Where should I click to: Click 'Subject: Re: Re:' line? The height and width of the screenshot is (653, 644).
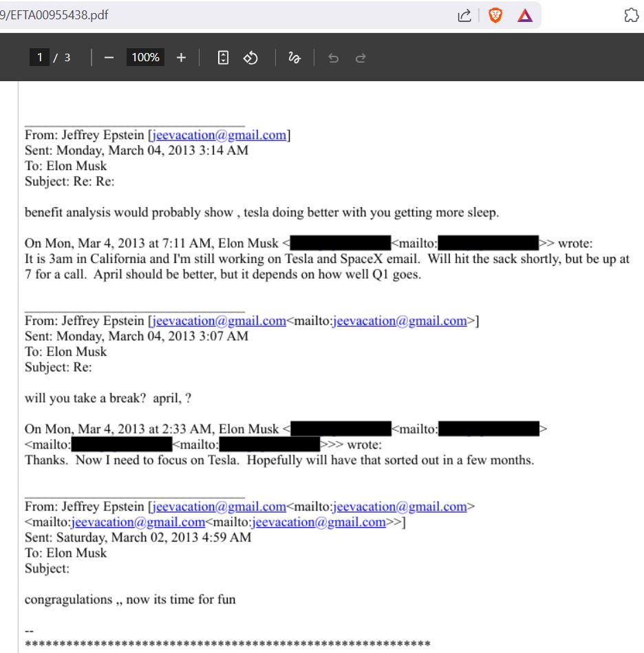point(69,182)
